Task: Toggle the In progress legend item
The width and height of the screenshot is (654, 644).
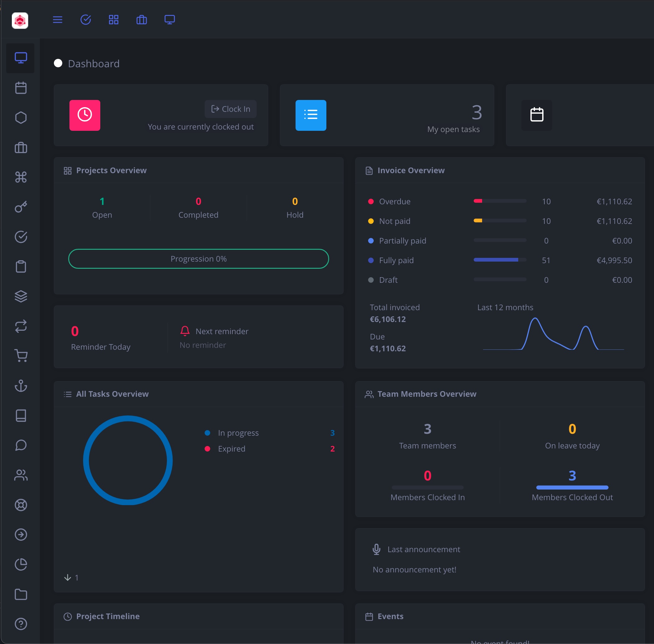Action: tap(238, 433)
